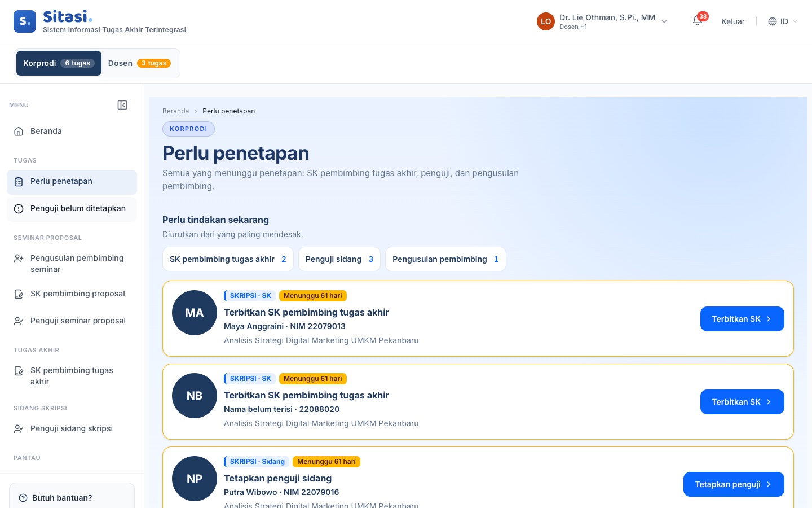Filter by SK pembimbing tugas akhir
The image size is (812, 508).
point(228,259)
